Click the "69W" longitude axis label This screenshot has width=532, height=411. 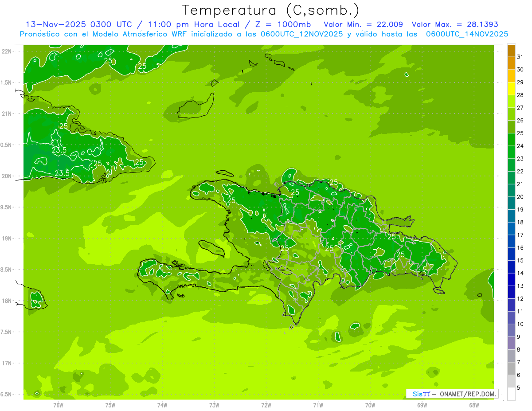[x=422, y=405]
